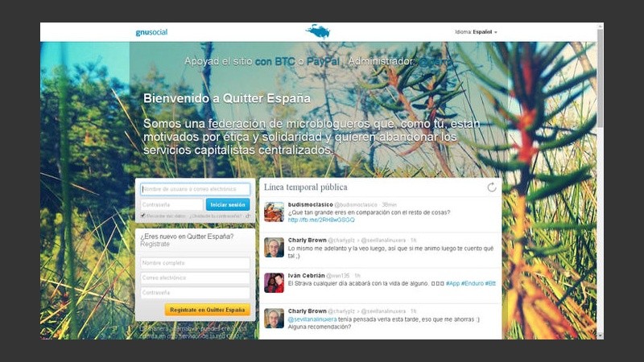Toggle the 'Recordar mis datos' checkbox
This screenshot has width=644, height=362.
pos(142,216)
